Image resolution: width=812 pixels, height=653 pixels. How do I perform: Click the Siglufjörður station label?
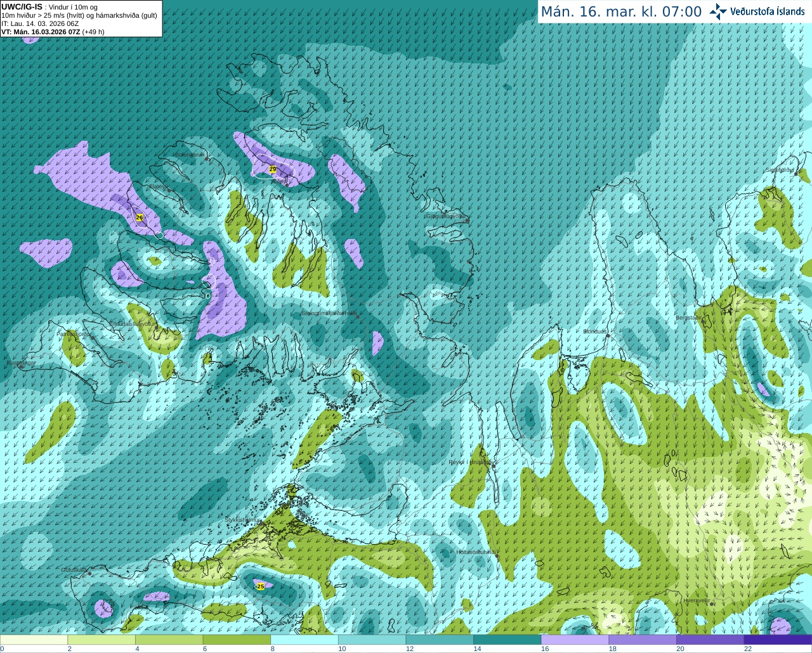781,170
